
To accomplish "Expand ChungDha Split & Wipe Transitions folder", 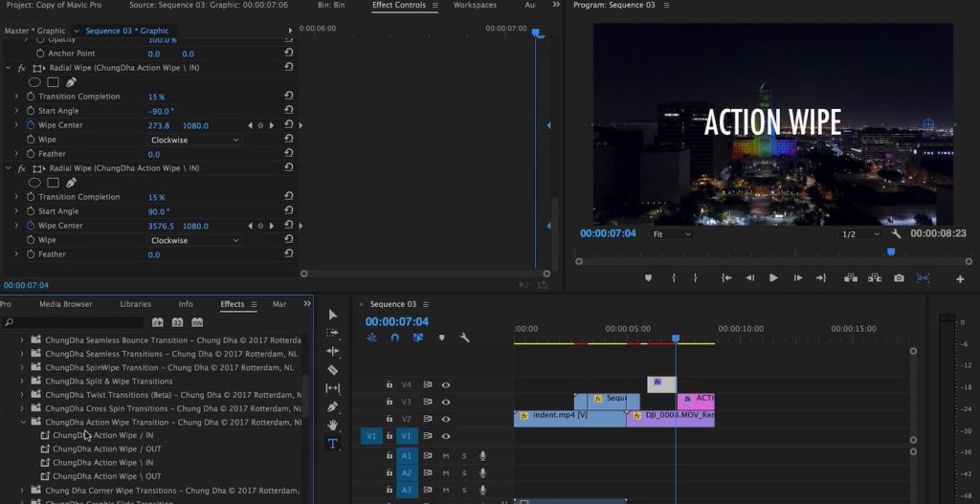I will click(22, 382).
